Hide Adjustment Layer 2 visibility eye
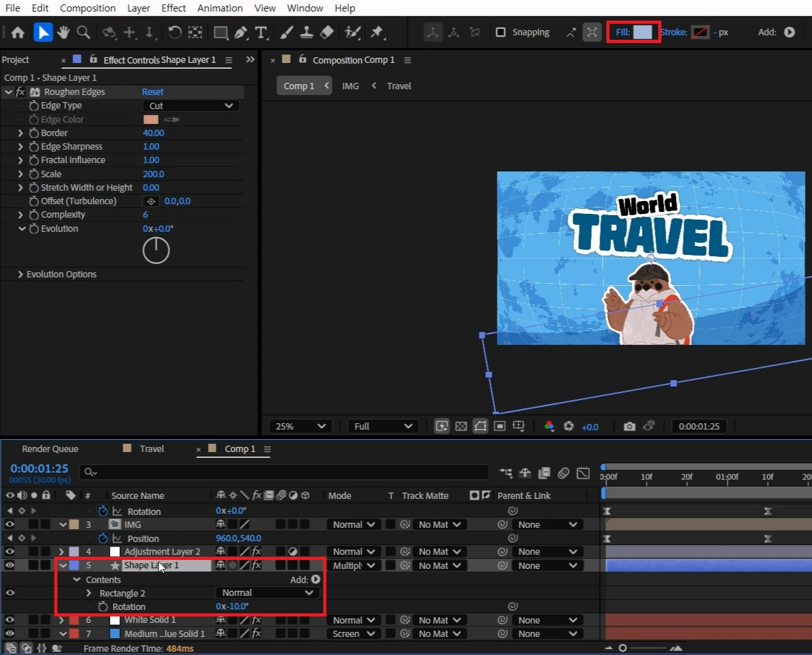Viewport: 812px width, 655px height. (x=10, y=552)
